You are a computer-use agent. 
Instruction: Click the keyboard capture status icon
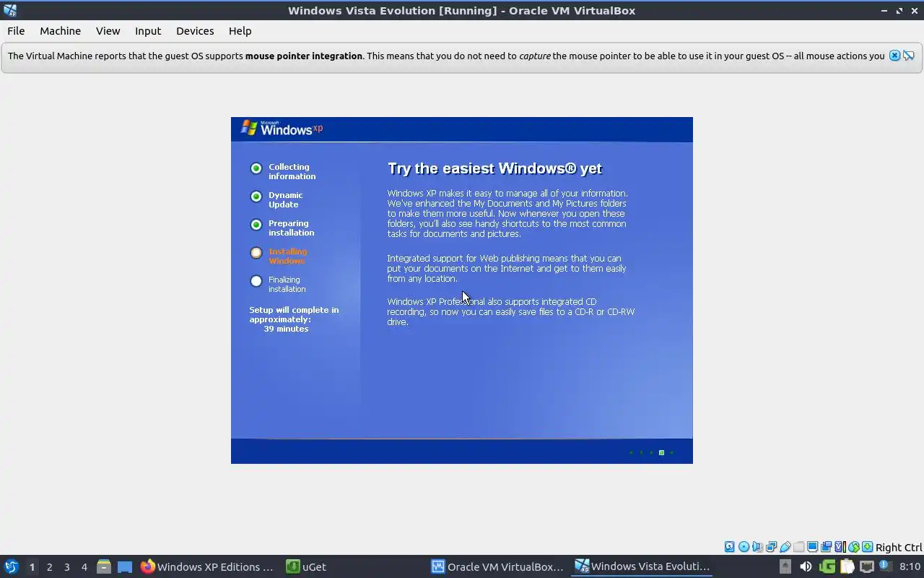click(868, 547)
